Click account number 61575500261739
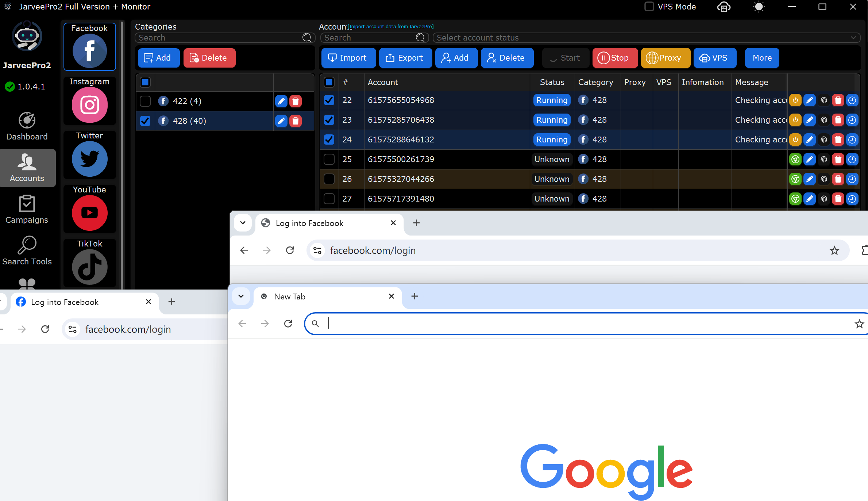The height and width of the screenshot is (501, 868). [401, 159]
